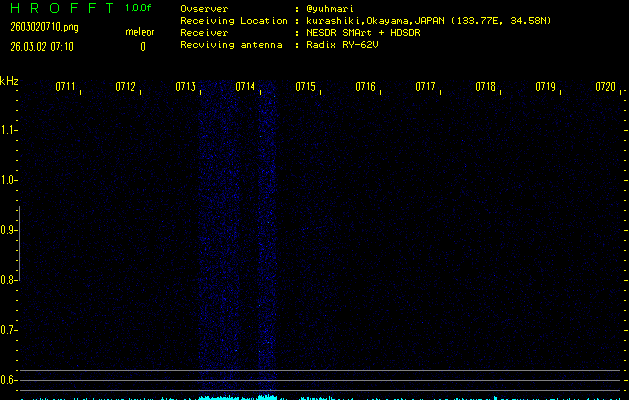Click the 0713 time marker
This screenshot has width=629, height=400.
185,86
